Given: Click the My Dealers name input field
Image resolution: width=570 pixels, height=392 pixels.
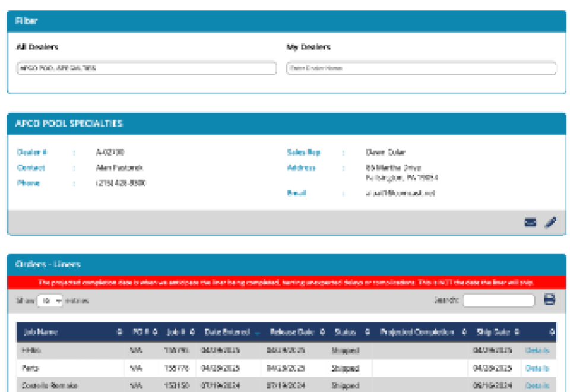Looking at the screenshot, I should [422, 68].
